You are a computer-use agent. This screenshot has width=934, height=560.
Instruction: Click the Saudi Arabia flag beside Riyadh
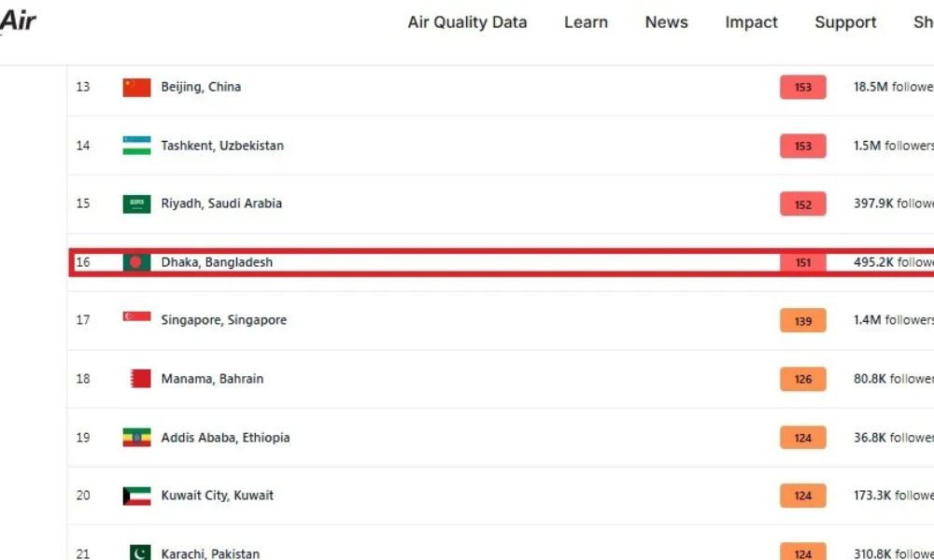click(136, 203)
